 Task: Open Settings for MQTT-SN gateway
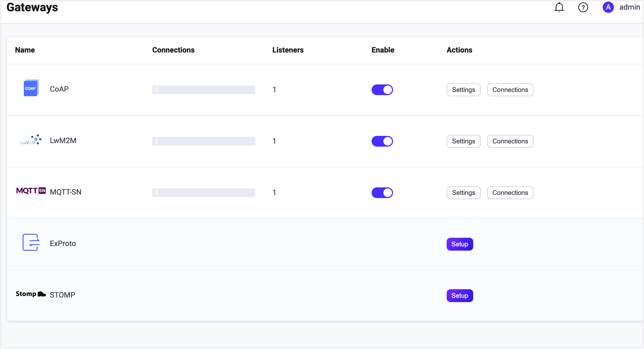pos(463,193)
